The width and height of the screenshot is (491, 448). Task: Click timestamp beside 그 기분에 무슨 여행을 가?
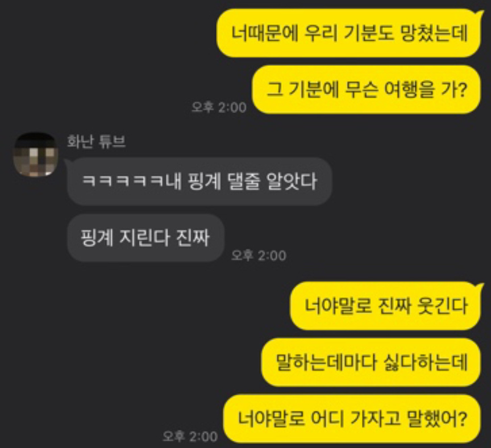[x=219, y=107]
